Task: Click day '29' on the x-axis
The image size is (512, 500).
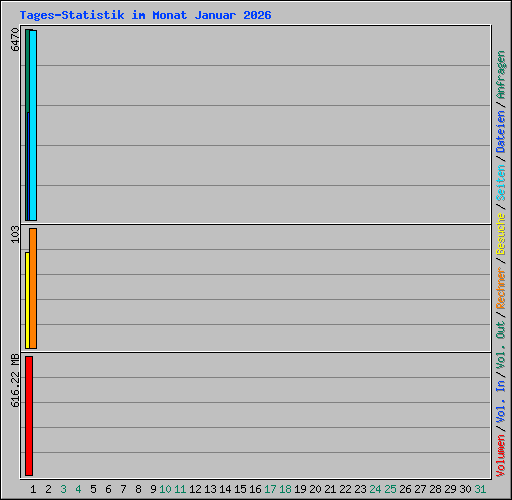Action: click(x=450, y=489)
